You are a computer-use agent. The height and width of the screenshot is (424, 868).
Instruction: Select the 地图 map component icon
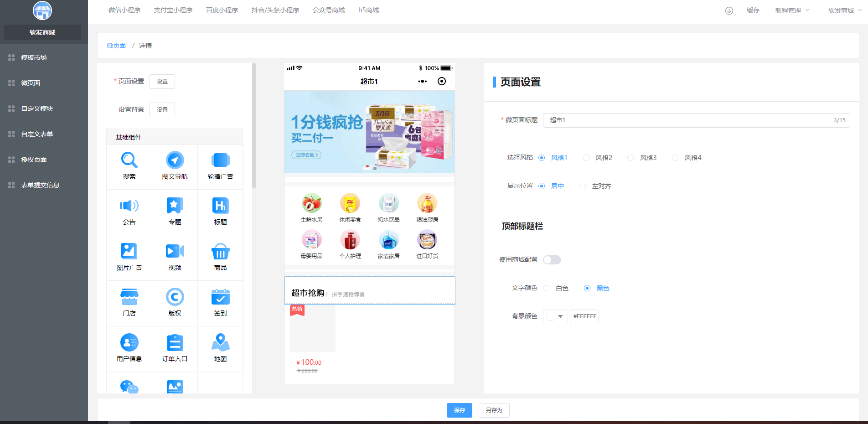[220, 343]
